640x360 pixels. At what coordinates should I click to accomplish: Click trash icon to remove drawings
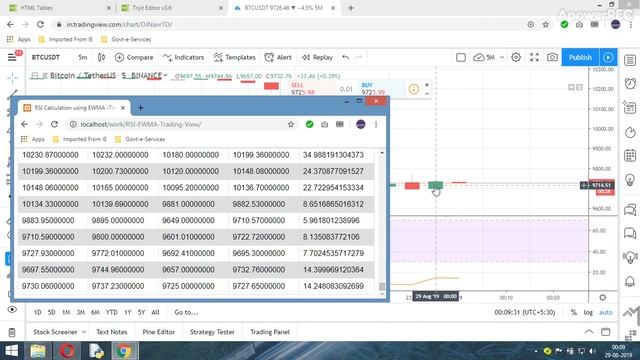tap(12, 333)
